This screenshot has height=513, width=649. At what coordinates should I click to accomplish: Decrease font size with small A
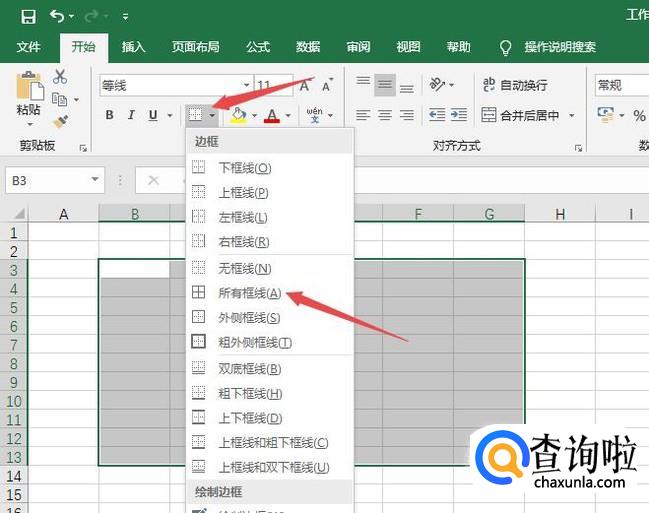327,85
